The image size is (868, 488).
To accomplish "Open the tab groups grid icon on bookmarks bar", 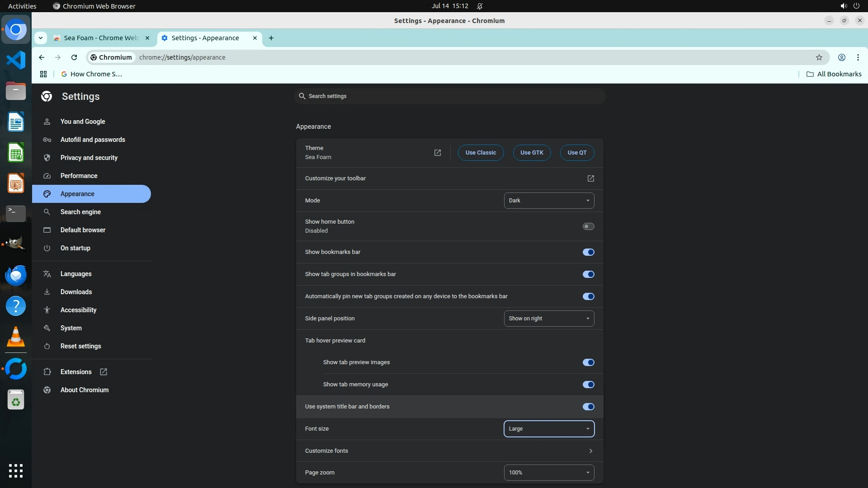I will coord(43,74).
